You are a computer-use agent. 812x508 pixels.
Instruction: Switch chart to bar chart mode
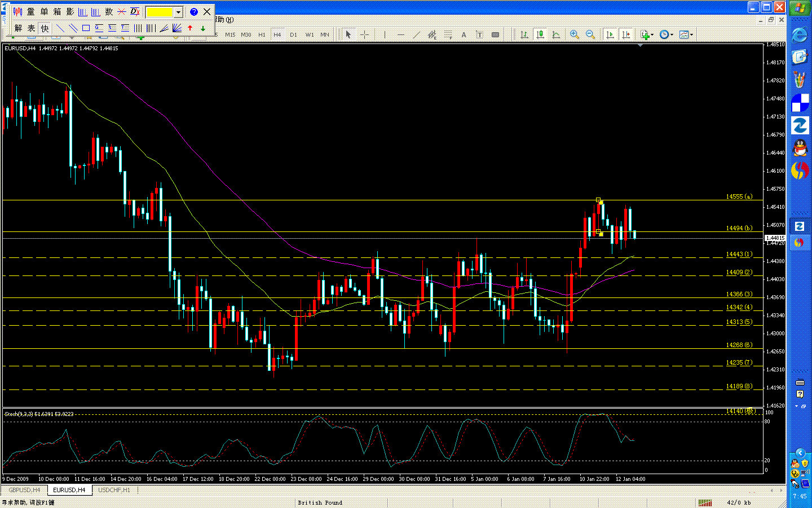pos(524,35)
